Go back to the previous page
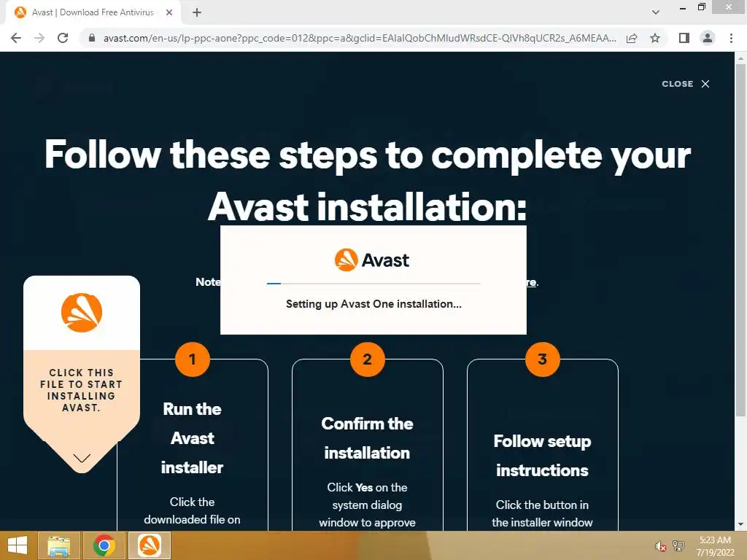The image size is (747, 560). pos(16,38)
